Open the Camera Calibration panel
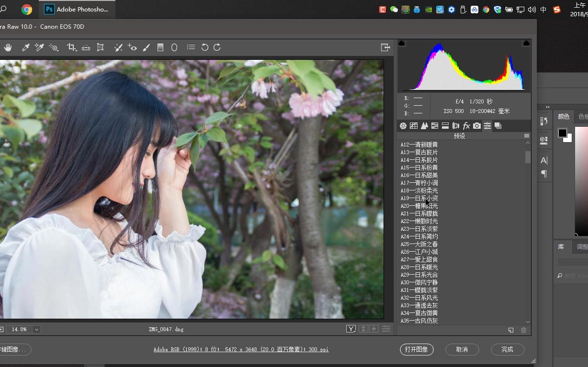The width and height of the screenshot is (588, 367). pos(476,125)
